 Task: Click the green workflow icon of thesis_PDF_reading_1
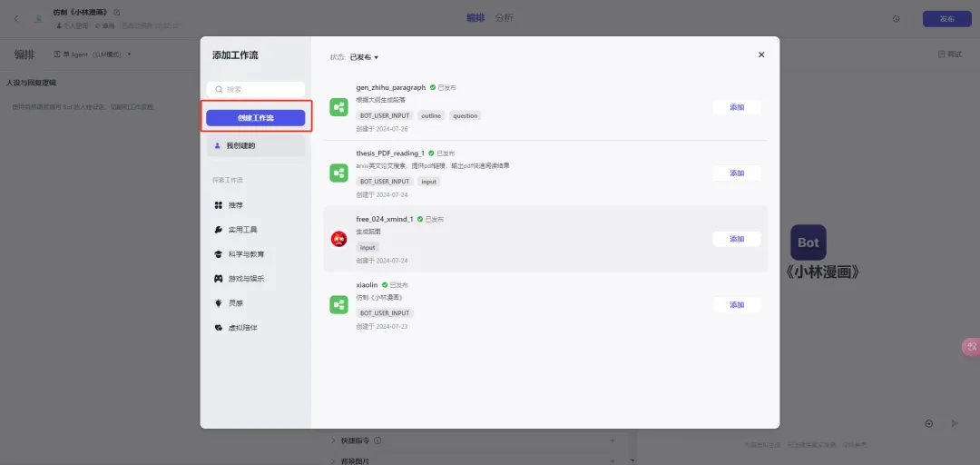pyautogui.click(x=338, y=173)
